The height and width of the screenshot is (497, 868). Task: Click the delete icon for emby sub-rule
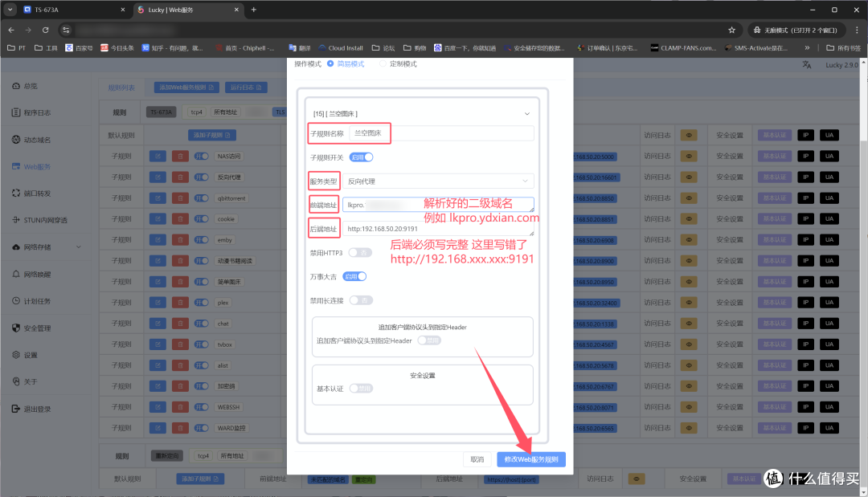[x=180, y=240]
